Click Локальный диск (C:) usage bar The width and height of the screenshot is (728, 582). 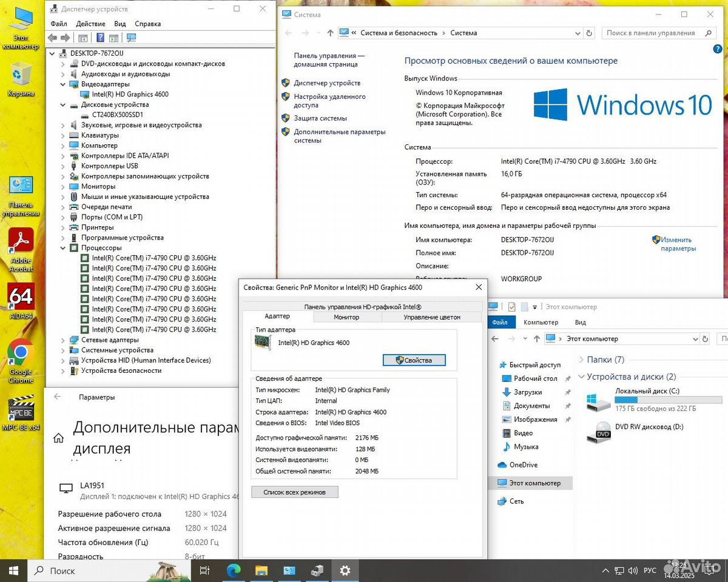[668, 400]
